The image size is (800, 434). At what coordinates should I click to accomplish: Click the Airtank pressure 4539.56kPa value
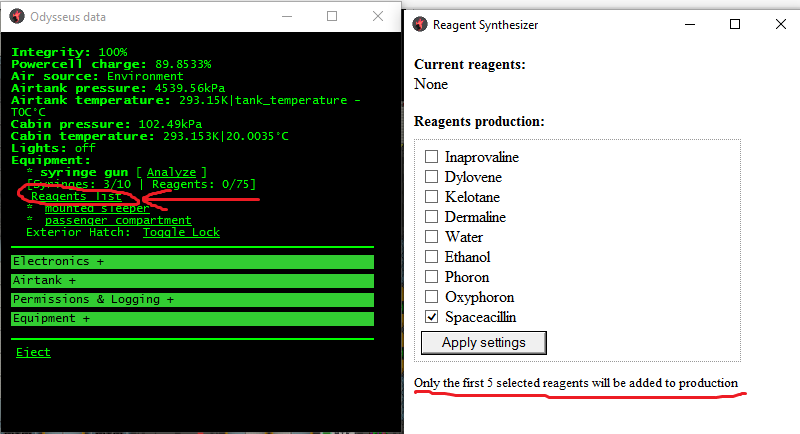(190, 88)
